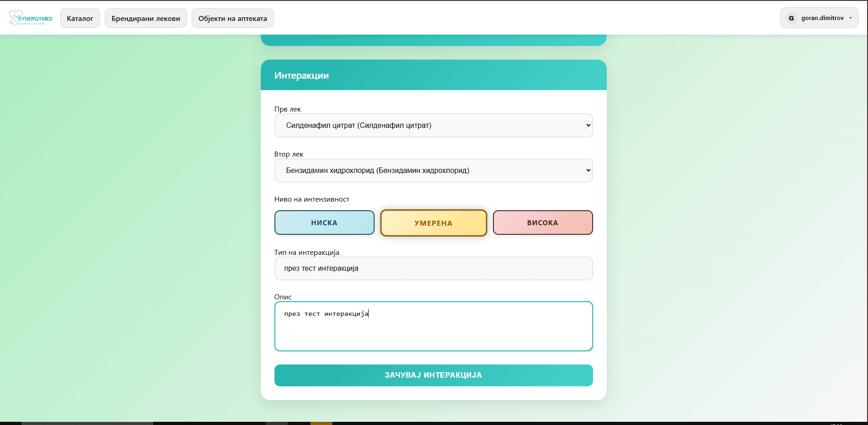Click inside the Опис text area

[x=433, y=330]
